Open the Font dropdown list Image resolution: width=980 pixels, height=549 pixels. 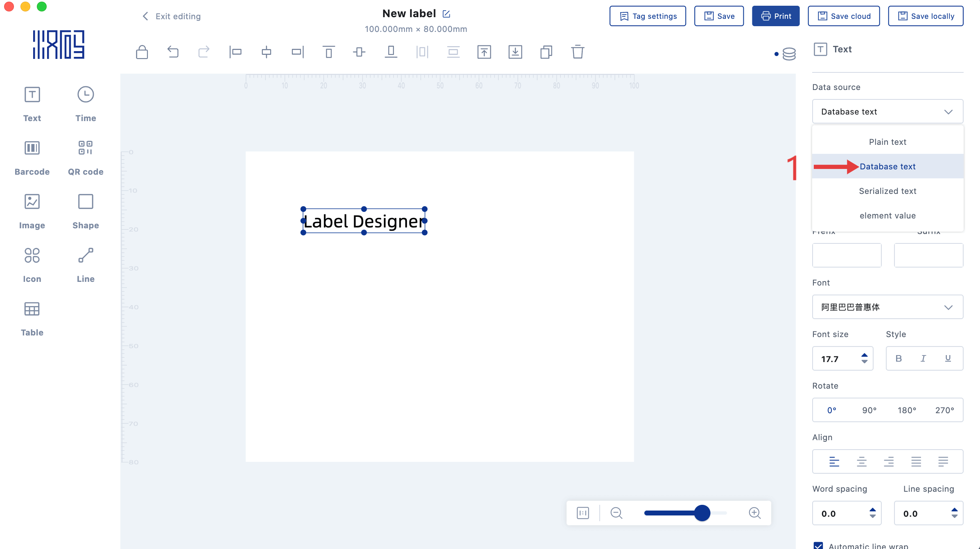click(x=887, y=307)
